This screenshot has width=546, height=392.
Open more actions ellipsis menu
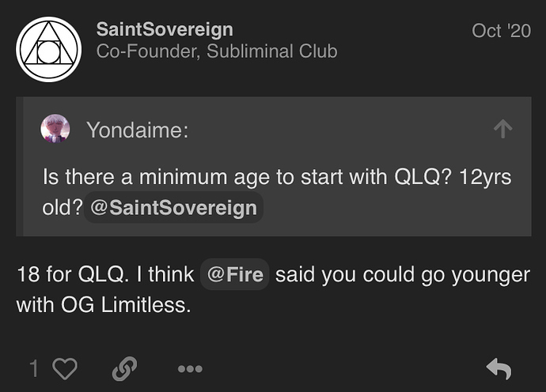pyautogui.click(x=190, y=369)
